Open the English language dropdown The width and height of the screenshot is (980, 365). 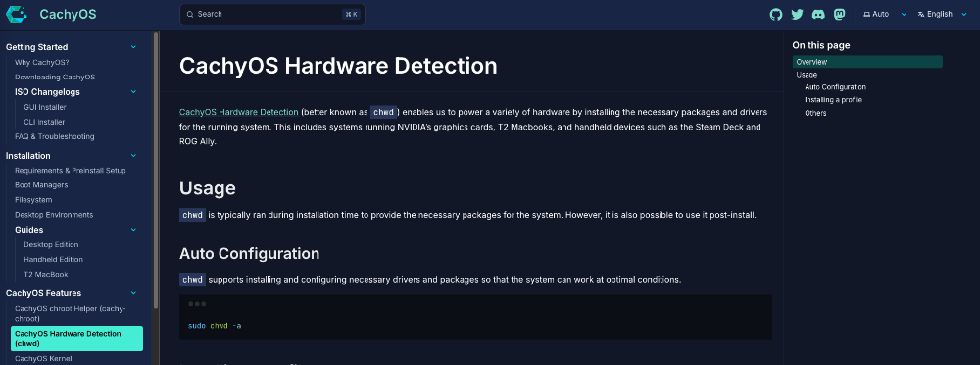(x=942, y=14)
